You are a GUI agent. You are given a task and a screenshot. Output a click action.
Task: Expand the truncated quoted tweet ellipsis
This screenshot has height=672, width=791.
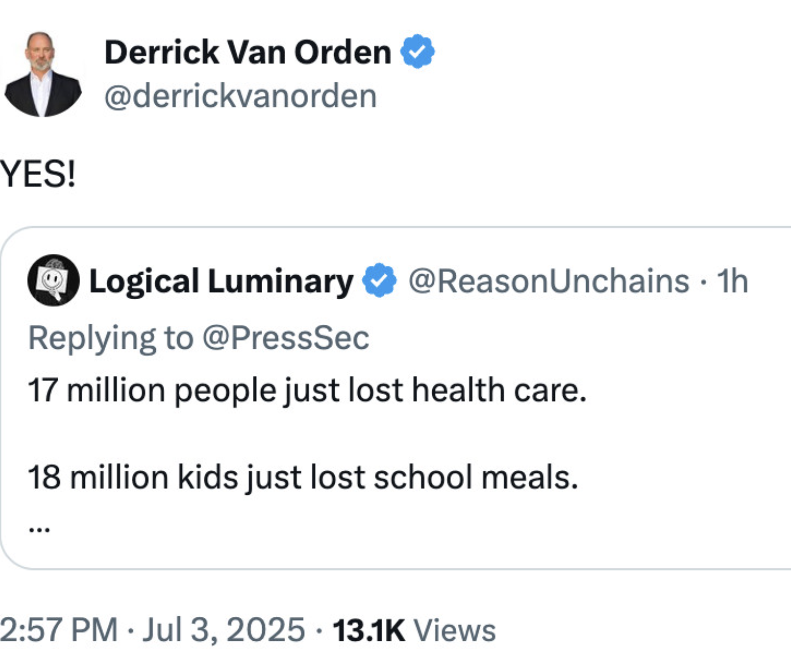tap(39, 530)
